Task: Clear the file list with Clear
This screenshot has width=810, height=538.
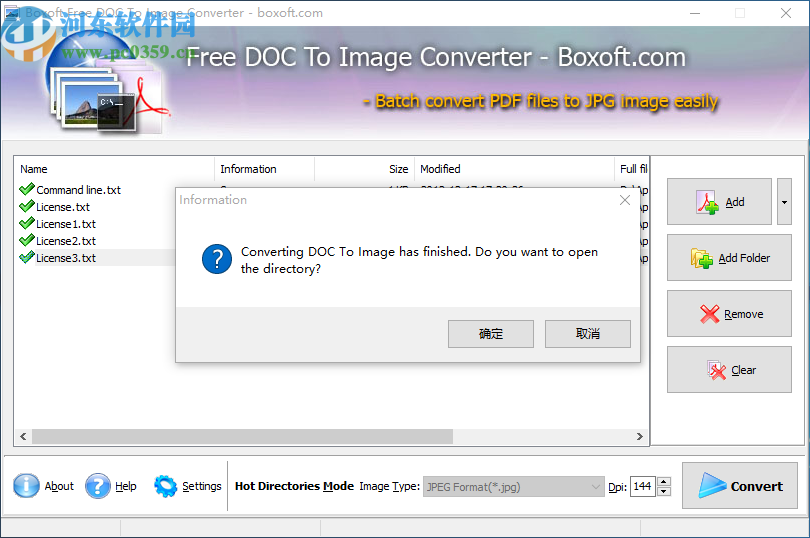Action: pos(729,370)
